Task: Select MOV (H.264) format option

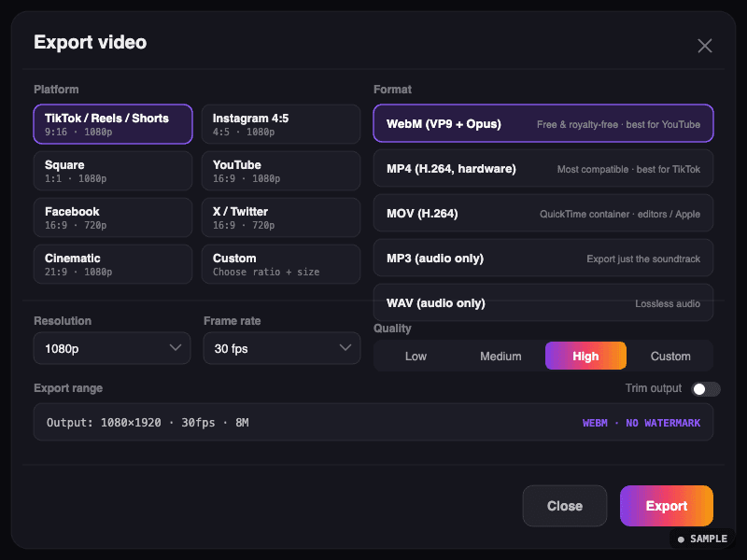Action: point(543,214)
